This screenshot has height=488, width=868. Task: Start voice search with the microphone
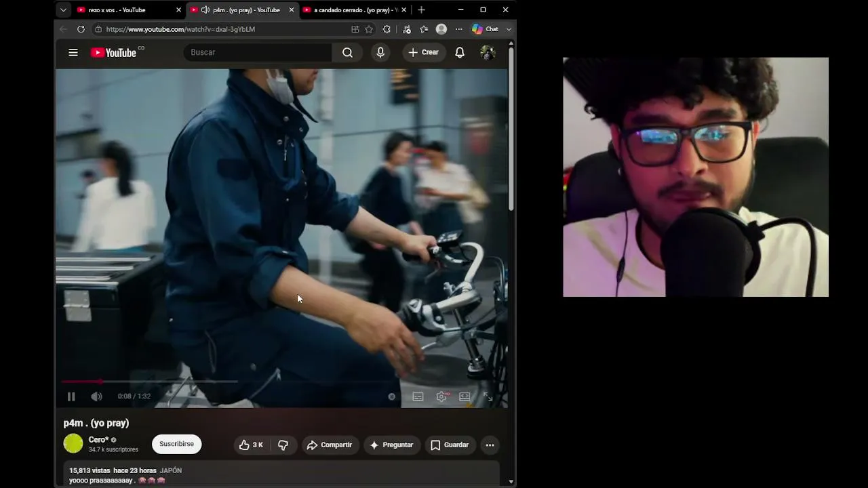tap(380, 53)
